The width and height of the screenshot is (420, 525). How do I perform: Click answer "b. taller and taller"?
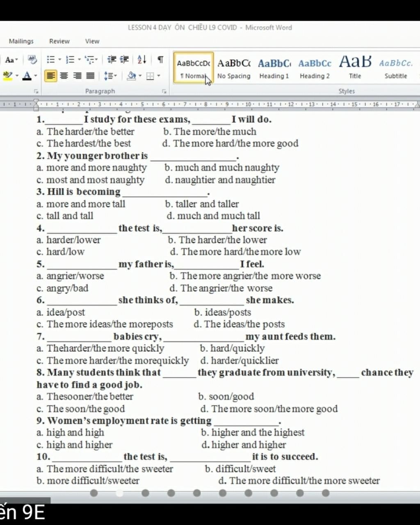[x=202, y=204]
